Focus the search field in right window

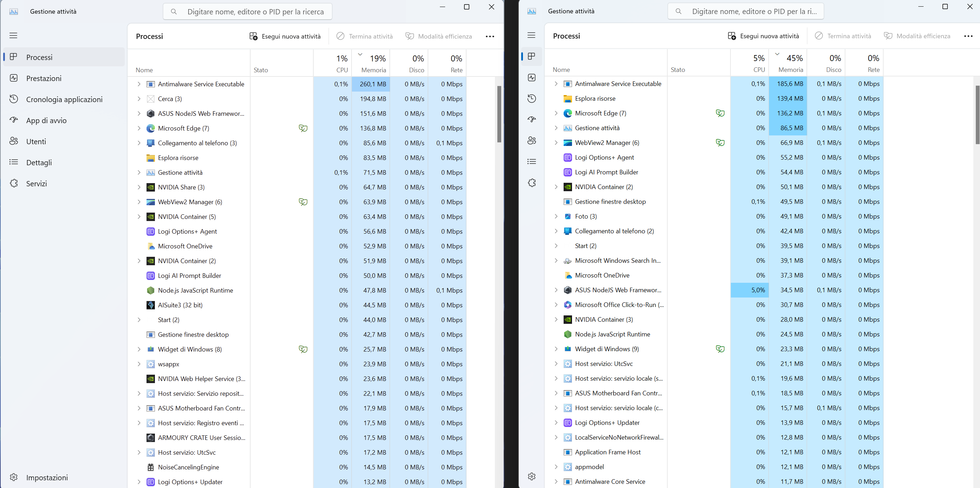pos(746,11)
